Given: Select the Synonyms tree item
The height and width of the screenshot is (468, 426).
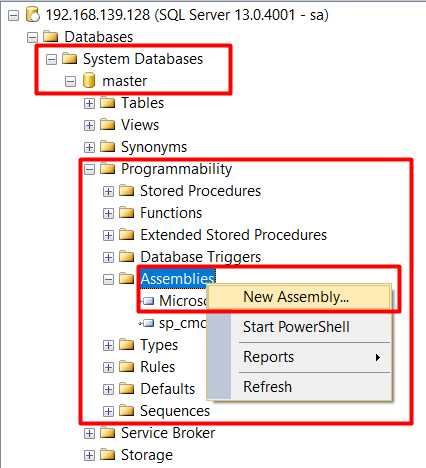Looking at the screenshot, I should coord(154,147).
